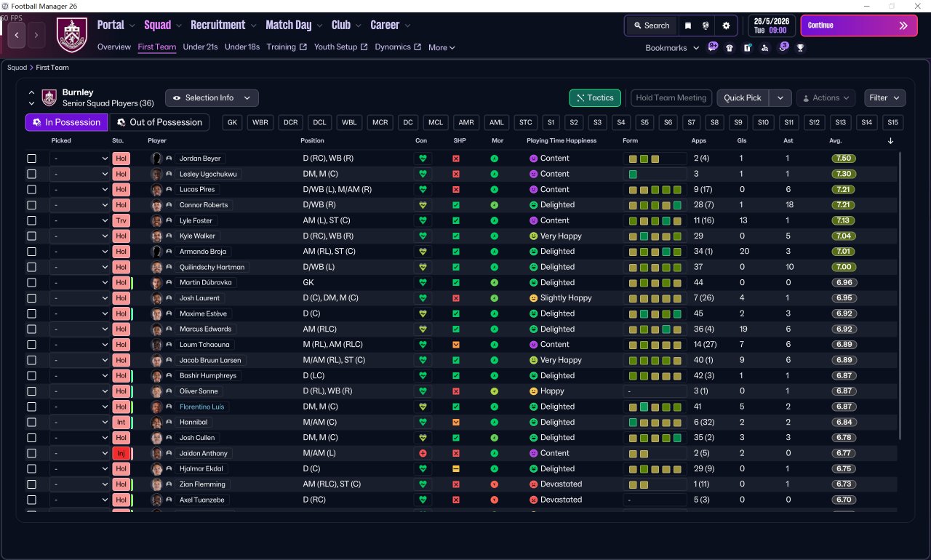Expand the Selection Info dropdown

coord(212,98)
